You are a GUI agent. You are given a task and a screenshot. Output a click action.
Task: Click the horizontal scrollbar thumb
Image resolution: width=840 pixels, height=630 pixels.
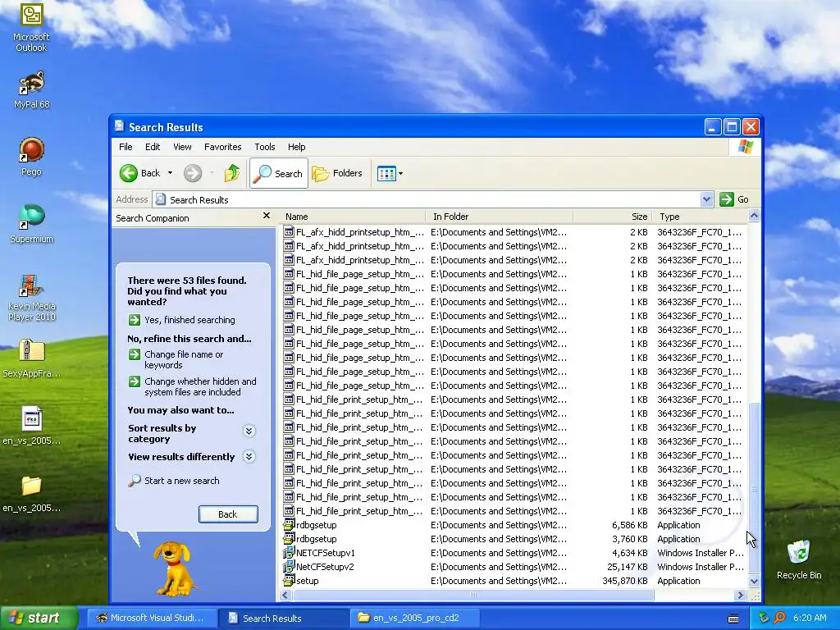[472, 596]
